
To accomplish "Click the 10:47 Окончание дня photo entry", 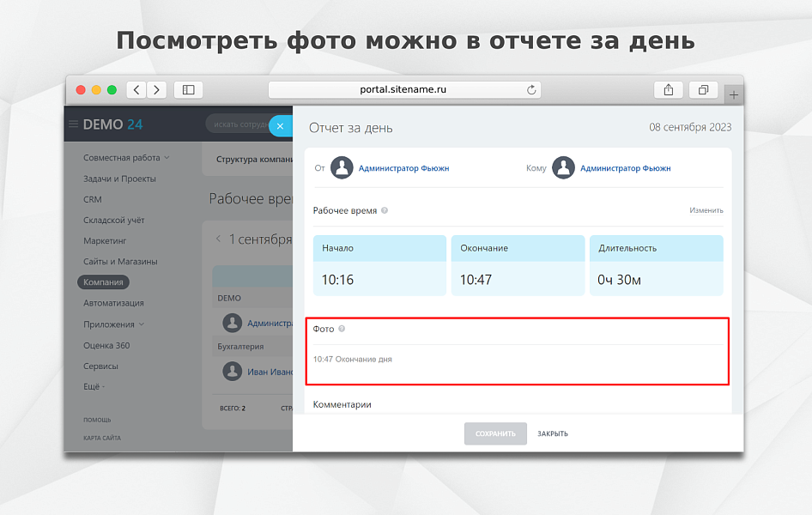I will click(x=352, y=359).
